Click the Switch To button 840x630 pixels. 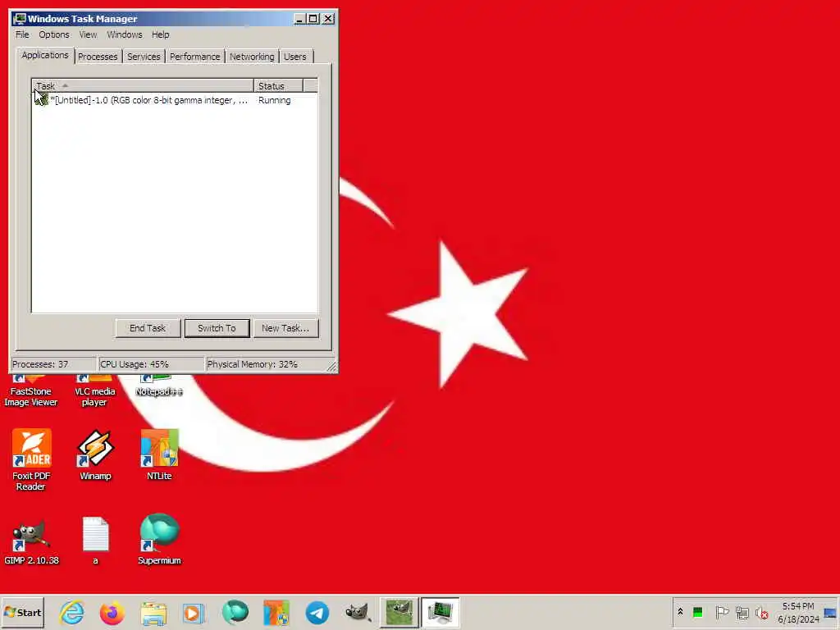pos(217,328)
